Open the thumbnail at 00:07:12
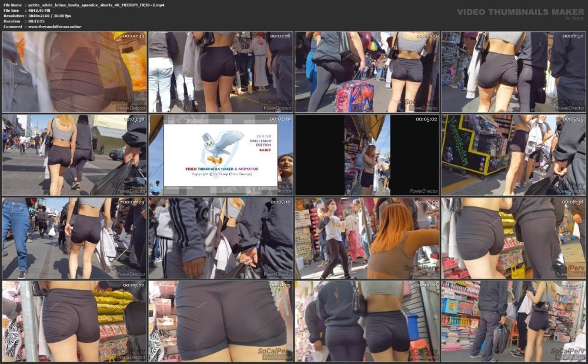The width and height of the screenshot is (588, 364). [x=220, y=238]
